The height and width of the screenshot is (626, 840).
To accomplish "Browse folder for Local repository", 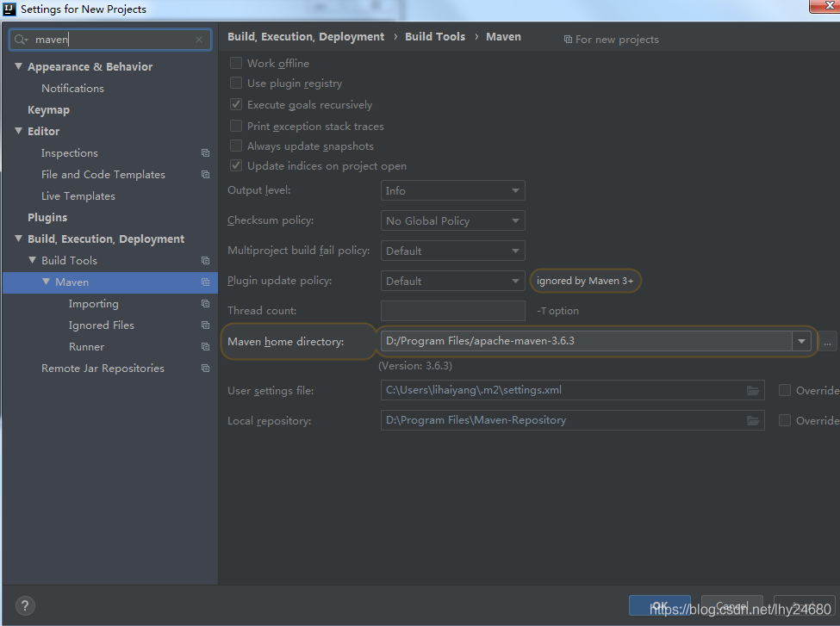I will click(754, 421).
